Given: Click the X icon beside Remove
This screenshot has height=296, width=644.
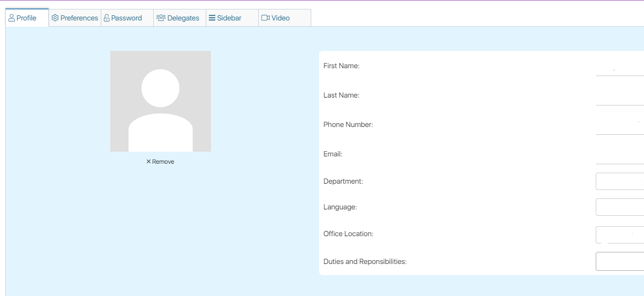Looking at the screenshot, I should pyautogui.click(x=149, y=162).
